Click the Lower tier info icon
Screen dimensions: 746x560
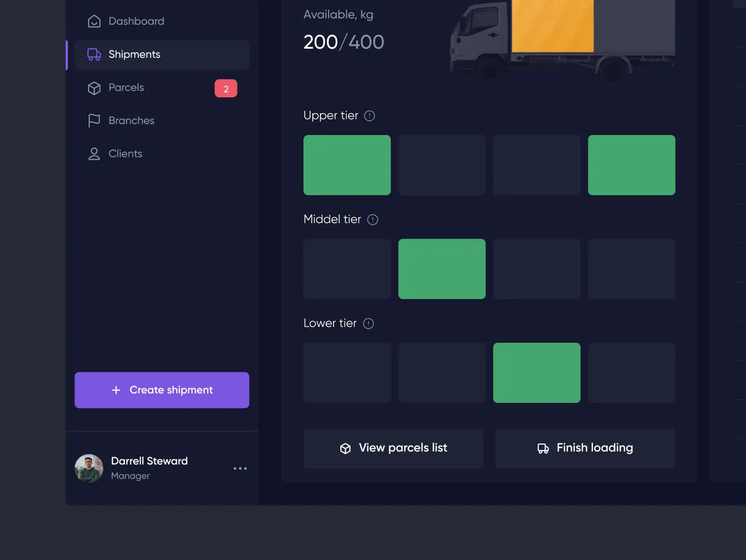(369, 324)
